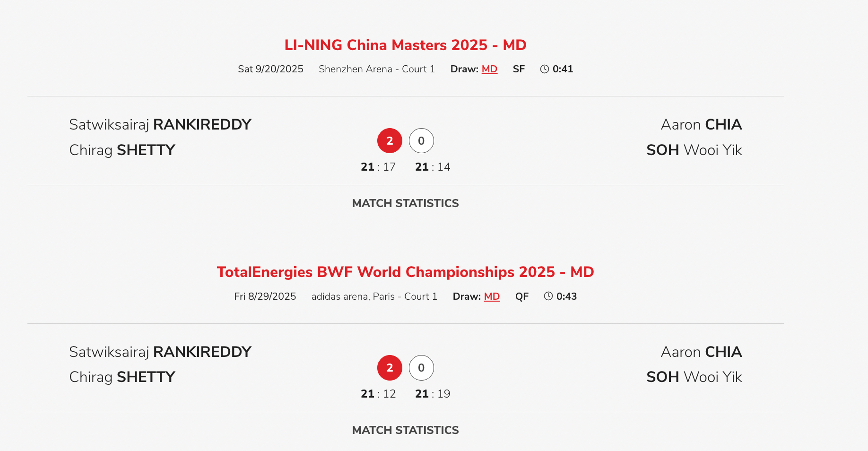Image resolution: width=868 pixels, height=451 pixels.
Task: Click the 21 : 17 first game score
Action: click(378, 167)
